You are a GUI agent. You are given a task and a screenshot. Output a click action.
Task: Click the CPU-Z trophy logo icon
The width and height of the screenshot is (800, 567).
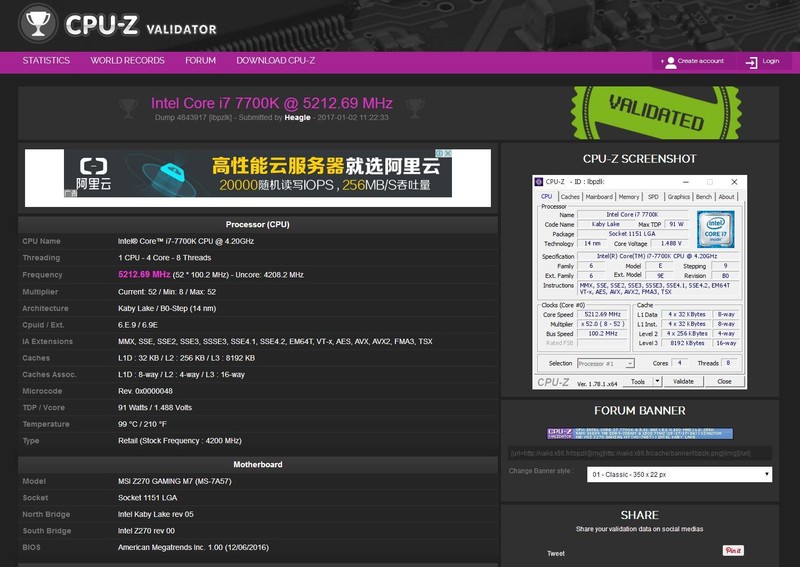38,23
